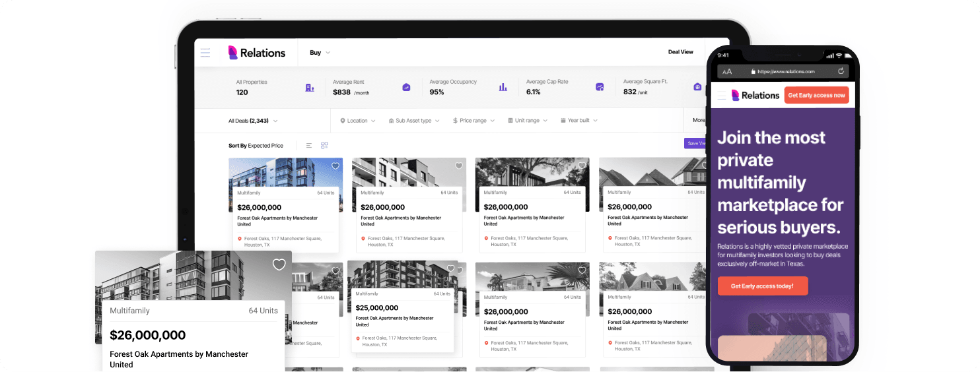Click the Average Square Ft. icon

pyautogui.click(x=697, y=87)
